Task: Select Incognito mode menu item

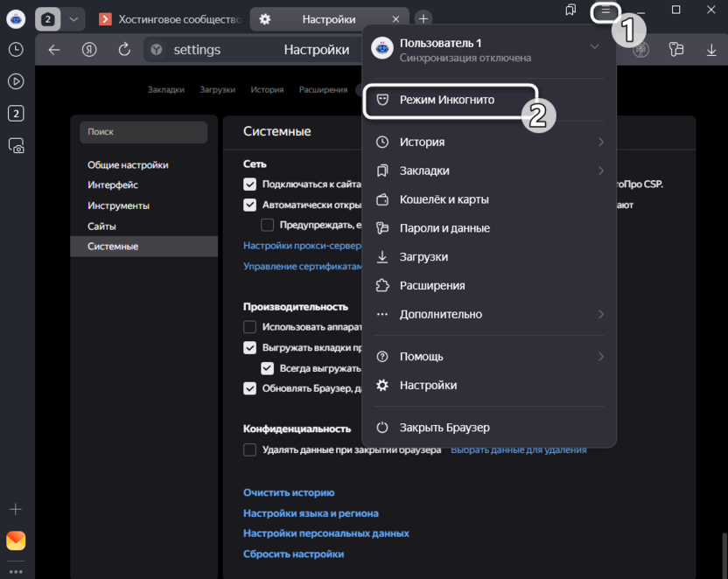Action: coord(447,100)
